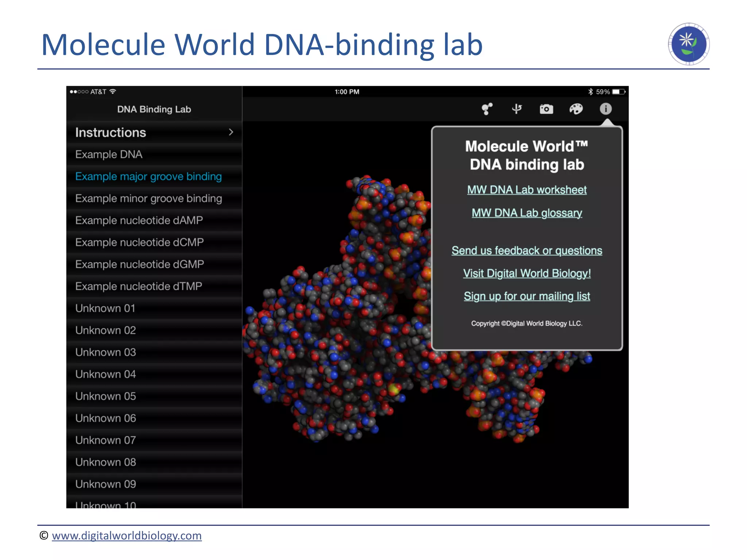Viewport: 747px width, 560px height.
Task: Load structure Unknown 06
Action: [x=154, y=418]
